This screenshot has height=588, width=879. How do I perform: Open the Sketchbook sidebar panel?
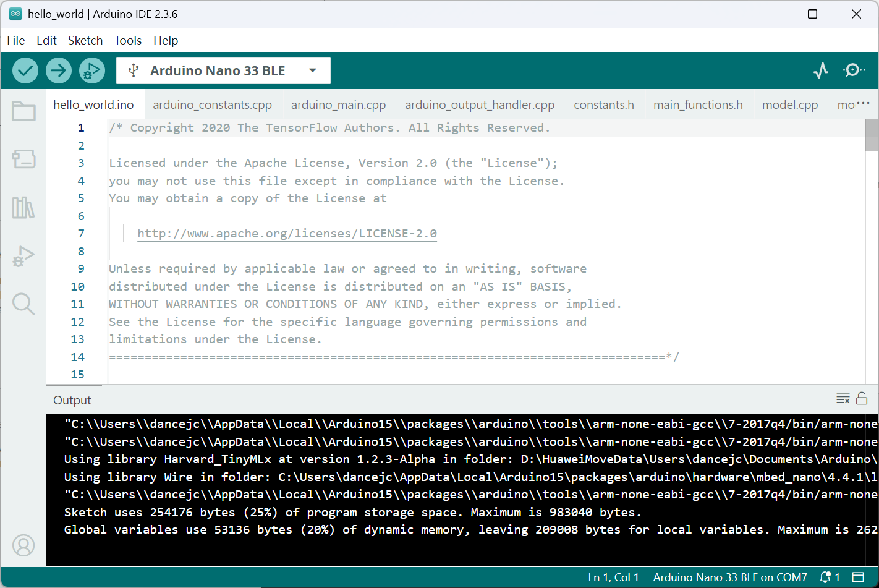point(23,111)
